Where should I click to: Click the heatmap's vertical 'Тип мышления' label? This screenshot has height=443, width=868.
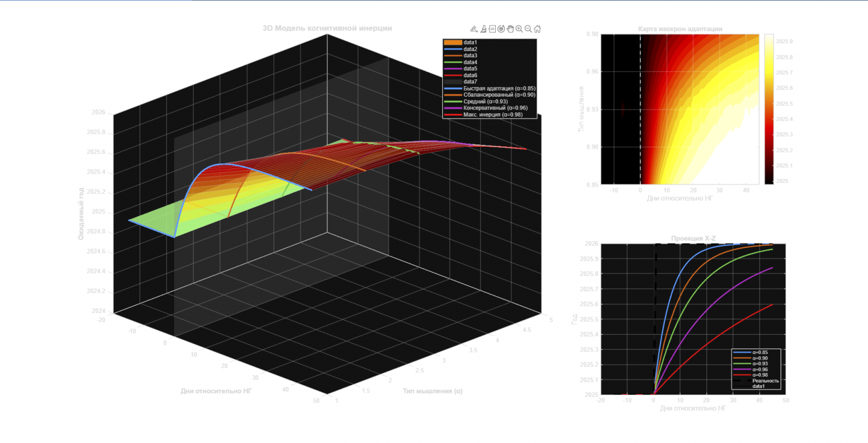(x=581, y=109)
